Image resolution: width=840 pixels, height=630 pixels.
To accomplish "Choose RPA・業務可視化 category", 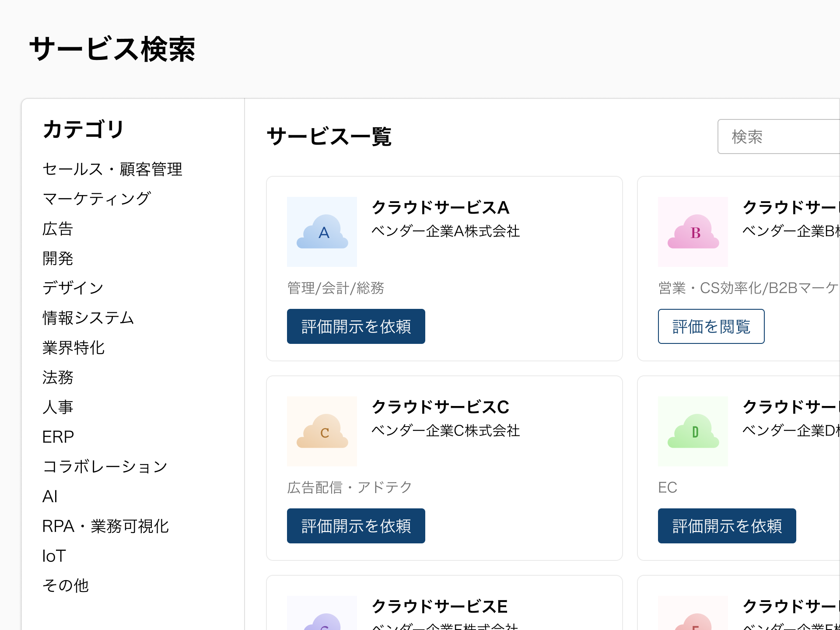I will pyautogui.click(x=105, y=526).
